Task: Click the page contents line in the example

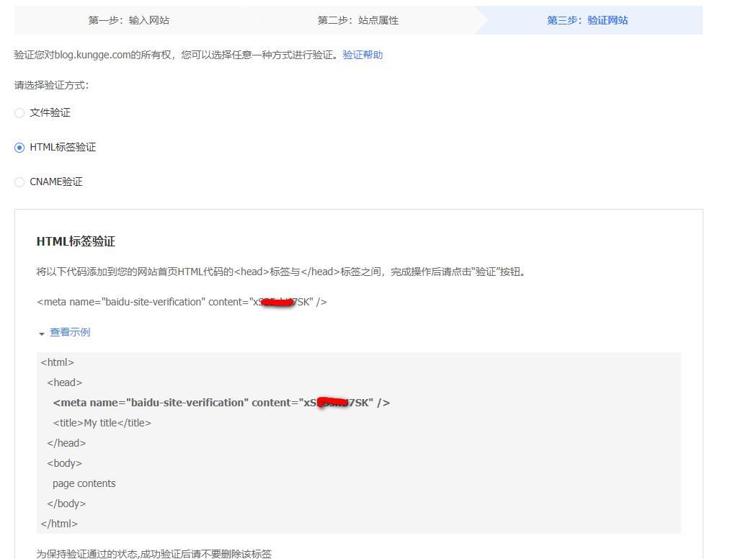Action: pyautogui.click(x=84, y=483)
